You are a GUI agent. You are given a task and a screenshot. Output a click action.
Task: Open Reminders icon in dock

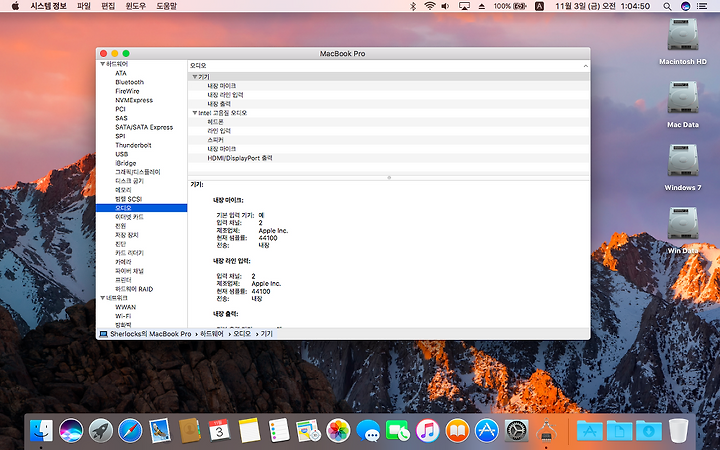(279, 431)
